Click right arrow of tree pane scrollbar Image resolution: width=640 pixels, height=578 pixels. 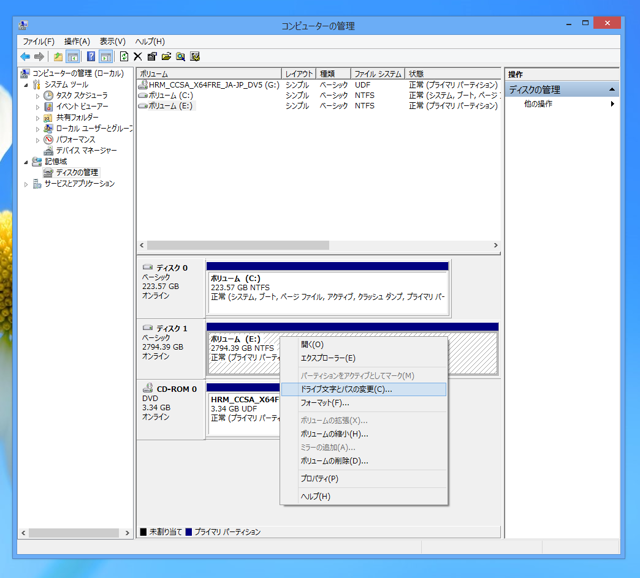tap(127, 533)
